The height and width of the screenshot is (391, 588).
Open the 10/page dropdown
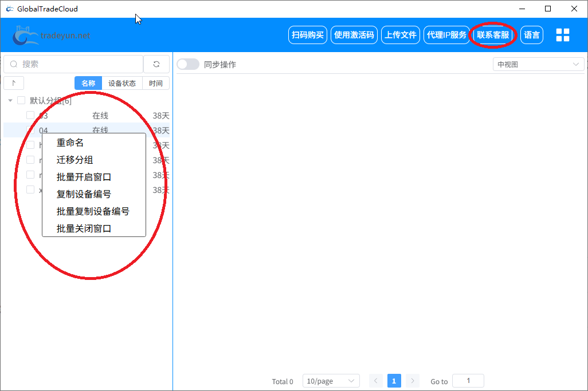pos(331,380)
